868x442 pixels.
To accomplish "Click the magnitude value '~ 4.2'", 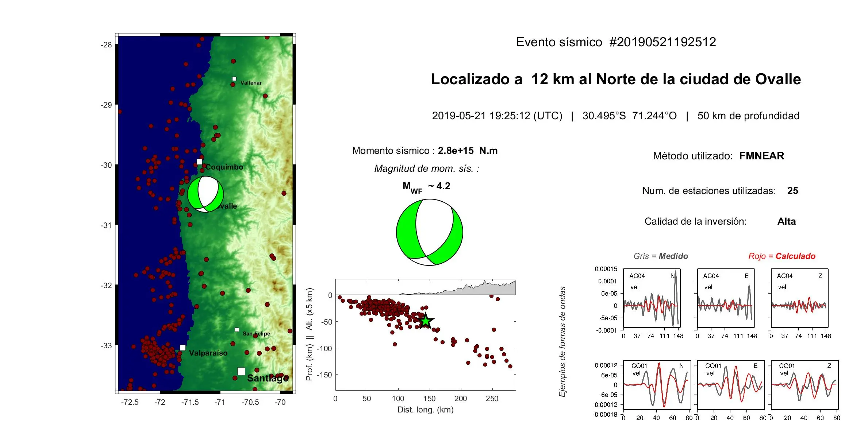I will pyautogui.click(x=439, y=186).
